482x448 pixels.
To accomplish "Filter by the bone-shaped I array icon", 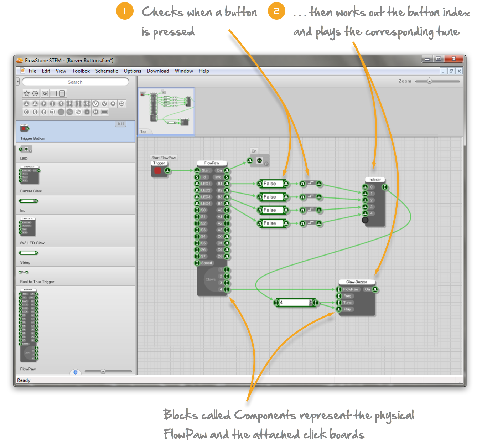I will 78,104.
